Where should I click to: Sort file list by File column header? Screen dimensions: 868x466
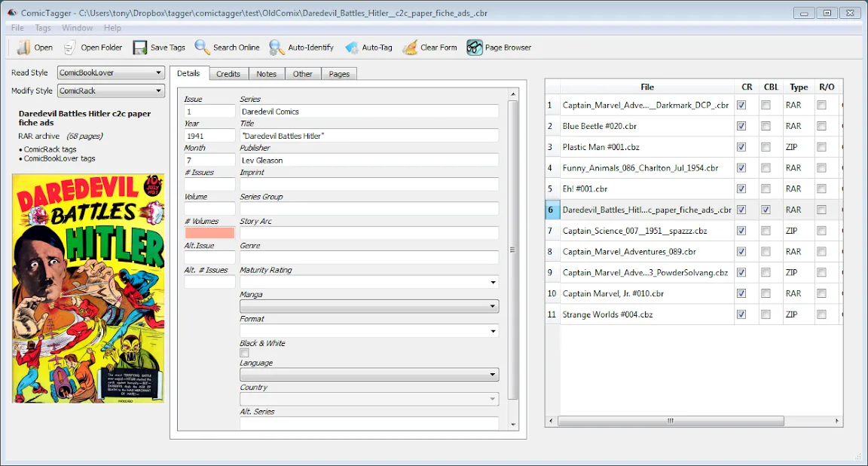coord(647,87)
